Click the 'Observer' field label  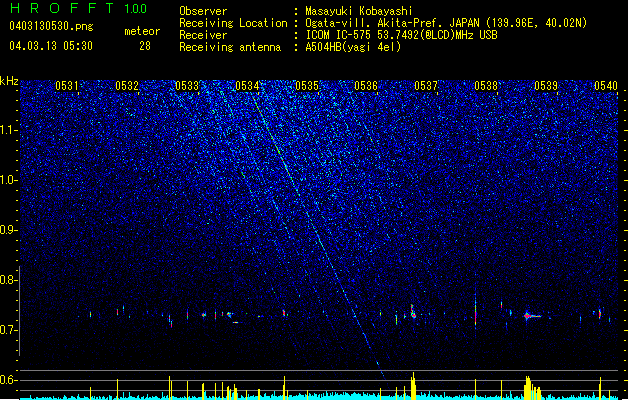203,11
